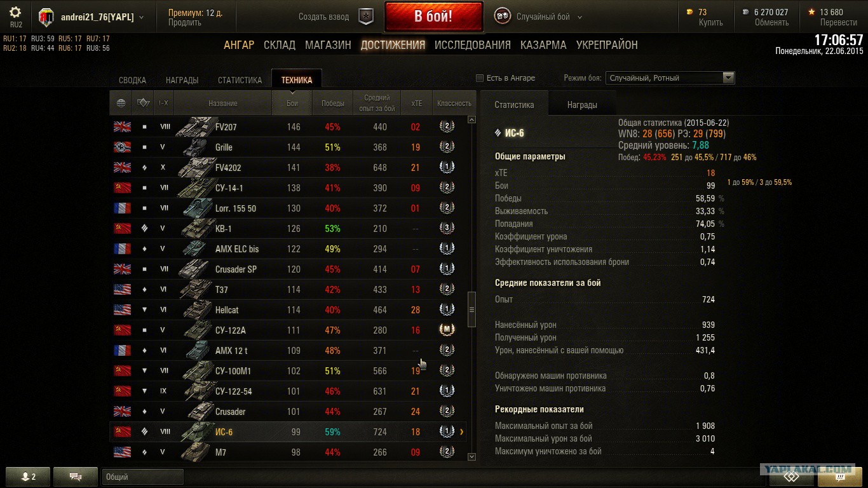Screen dimensions: 868x488
Task: Open the settings gear icon
Action: tap(16, 12)
